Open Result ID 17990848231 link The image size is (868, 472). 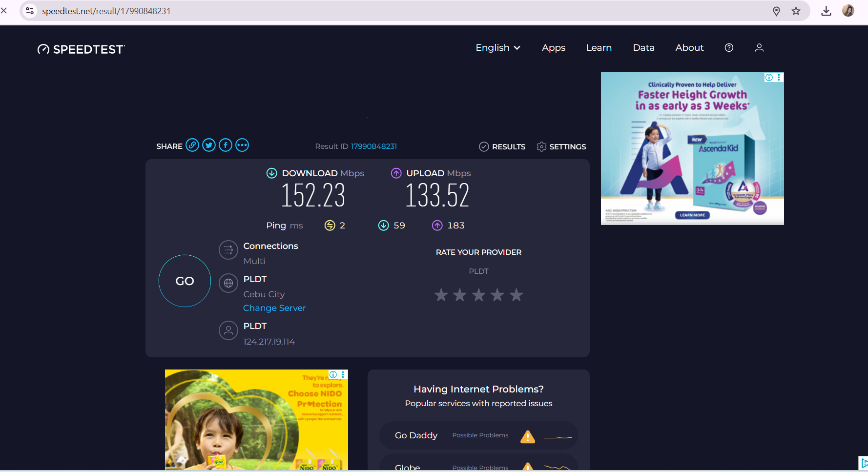point(374,146)
